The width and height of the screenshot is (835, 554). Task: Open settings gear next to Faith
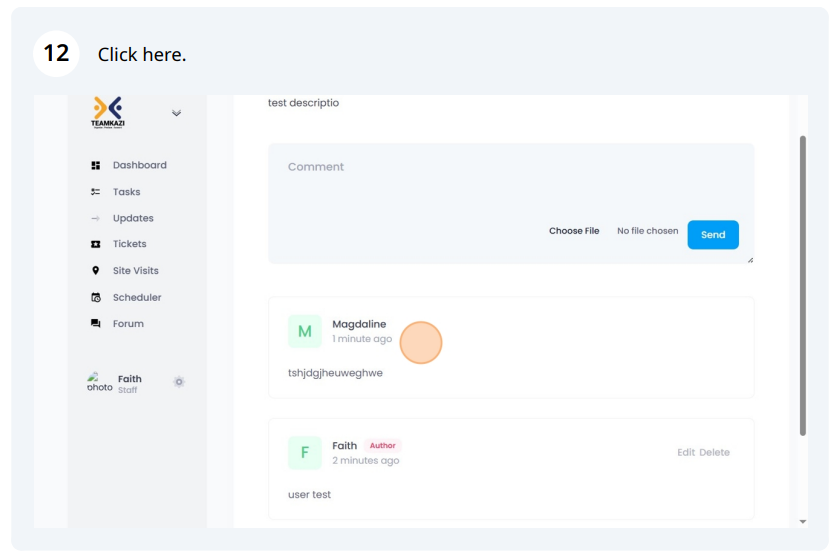click(x=179, y=382)
